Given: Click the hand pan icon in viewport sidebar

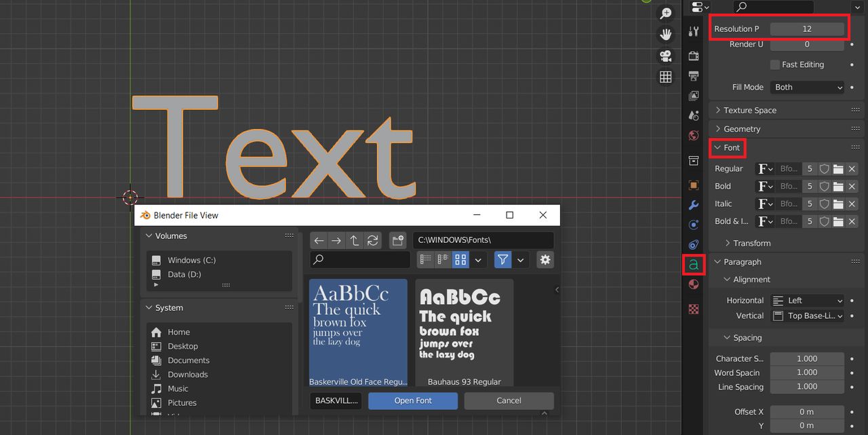Looking at the screenshot, I should coord(665,34).
